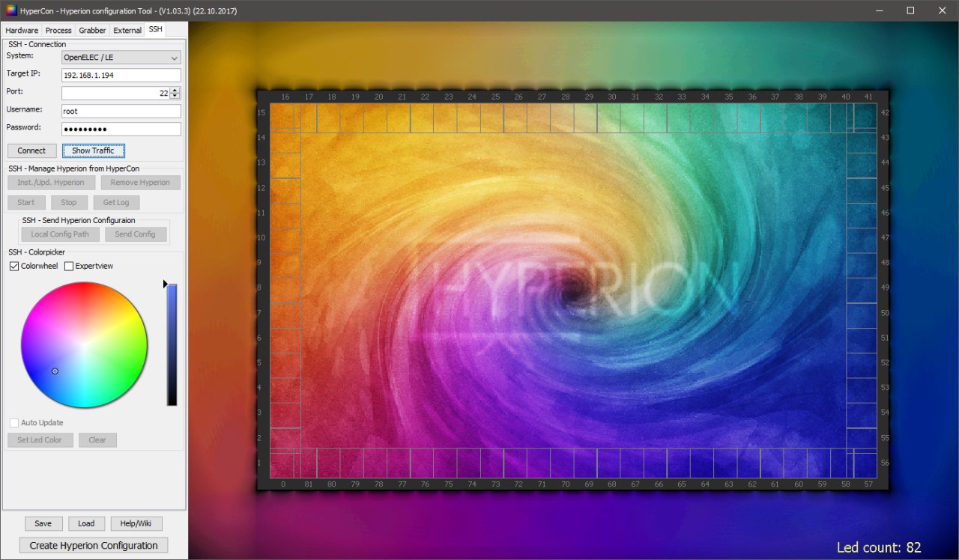Open the Process tab

pos(58,30)
